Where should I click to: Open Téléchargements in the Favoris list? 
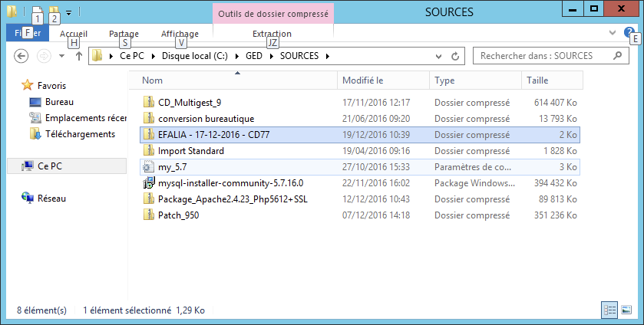click(x=80, y=134)
